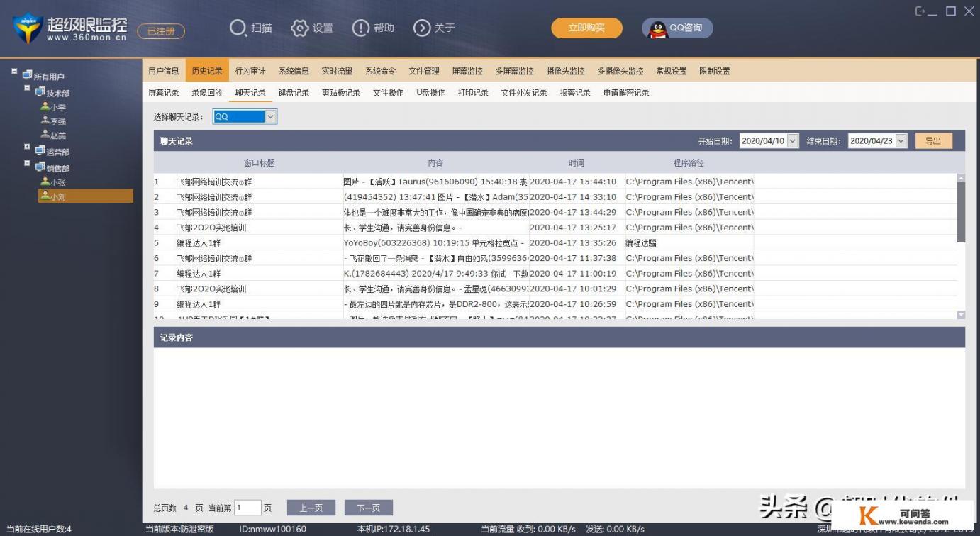The width and height of the screenshot is (980, 536).
Task: Click the current page number field
Action: coord(247,508)
